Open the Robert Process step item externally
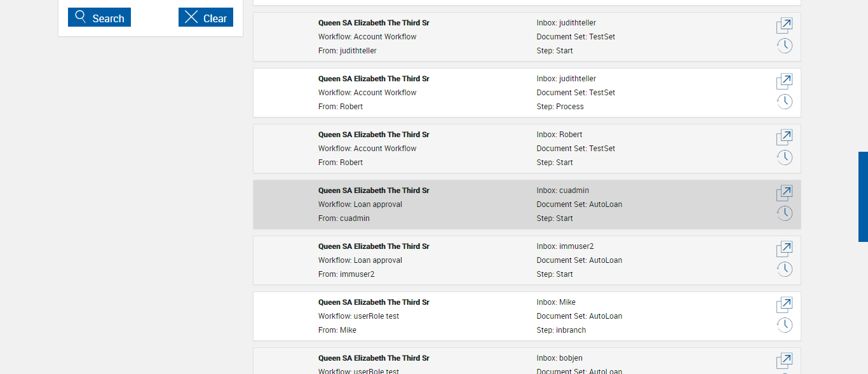 pos(784,82)
